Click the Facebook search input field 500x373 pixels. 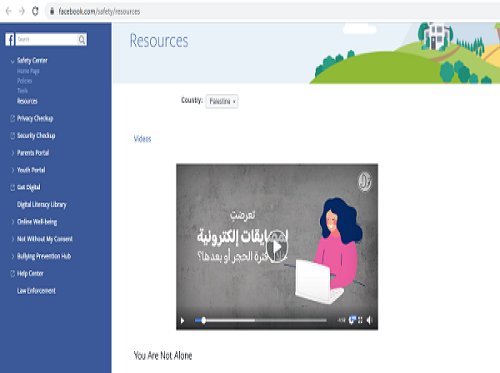click(46, 39)
